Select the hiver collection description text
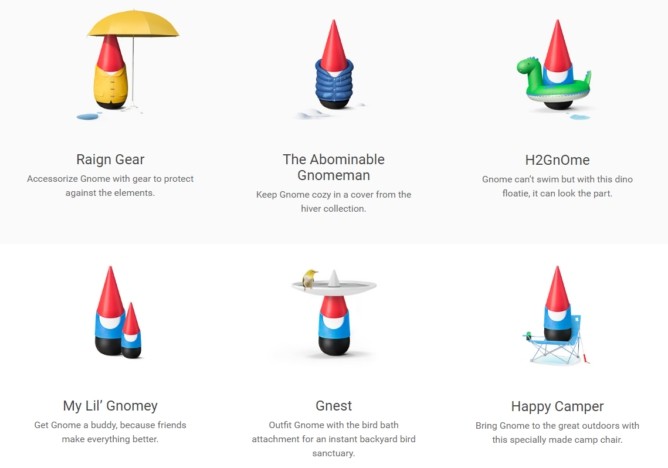This screenshot has width=668, height=468. [x=334, y=201]
